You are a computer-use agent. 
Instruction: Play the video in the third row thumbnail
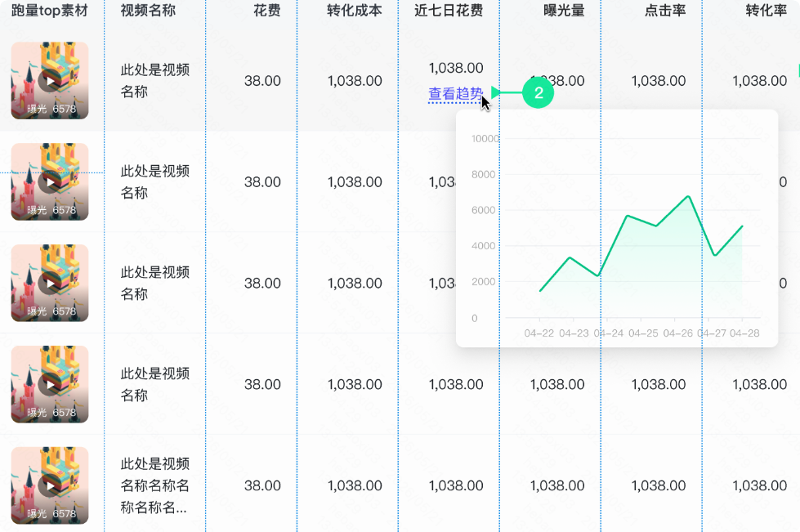coord(50,283)
